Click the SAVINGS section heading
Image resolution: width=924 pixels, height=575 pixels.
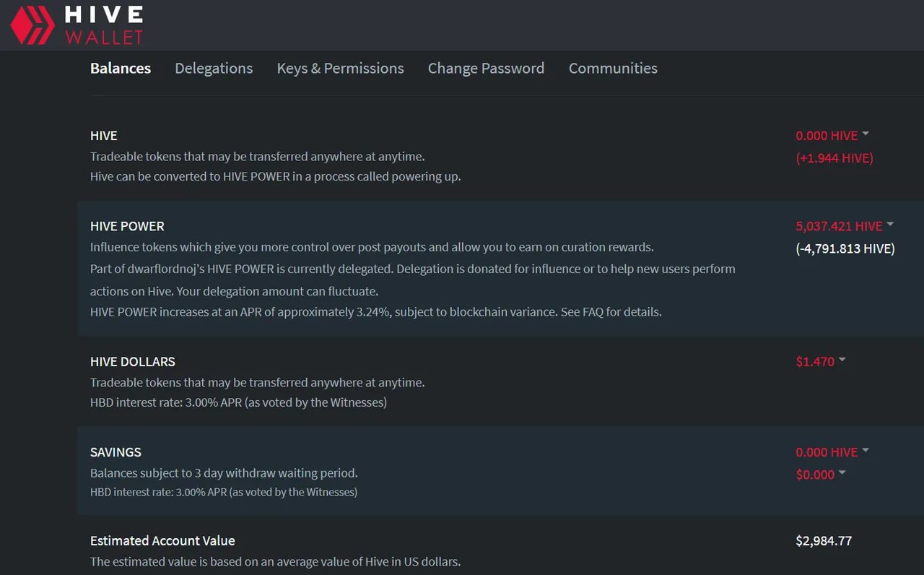115,452
